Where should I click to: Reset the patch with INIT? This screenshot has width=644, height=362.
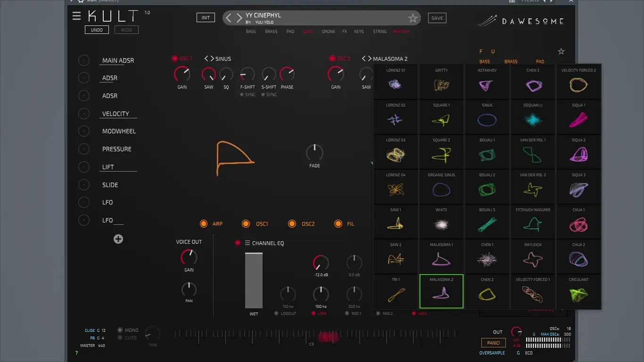(206, 18)
